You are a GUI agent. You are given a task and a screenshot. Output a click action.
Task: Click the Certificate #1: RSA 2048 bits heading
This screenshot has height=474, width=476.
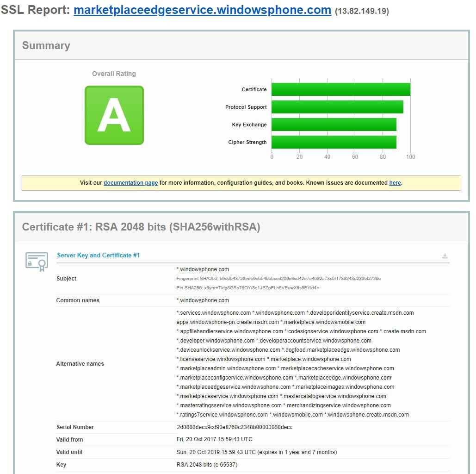tap(141, 227)
